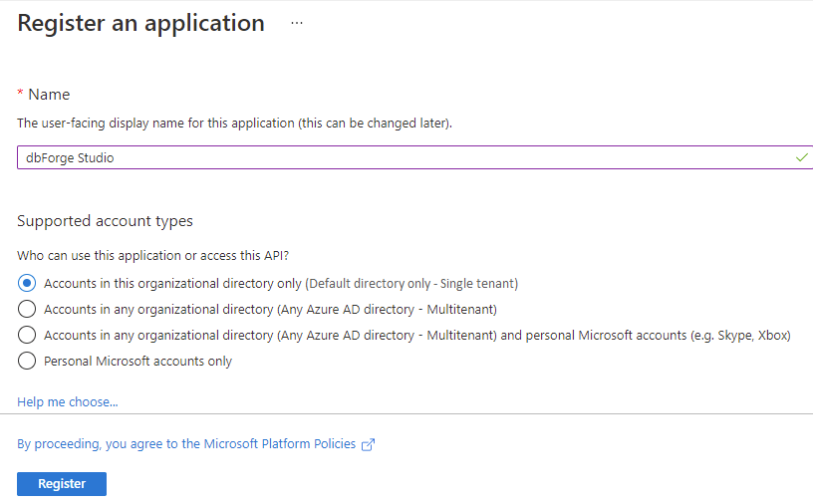Select Accounts in this organizational directory only
Screen dimensions: 813x504
tap(27, 283)
